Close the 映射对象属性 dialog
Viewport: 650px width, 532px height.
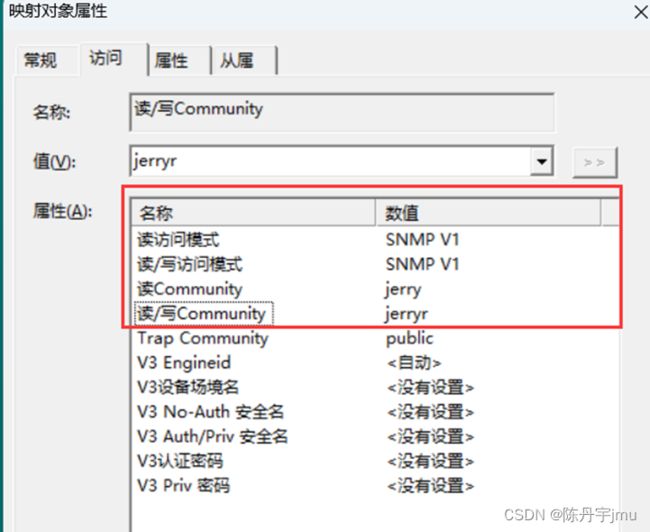tap(640, 12)
